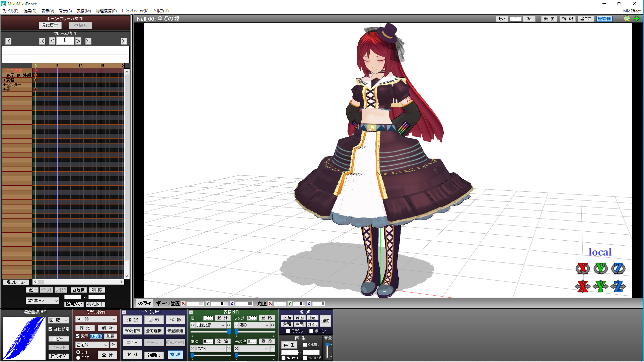The height and width of the screenshot is (362, 644).
Task: Click the timeline vertical scrollbar down arrow
Action: pos(127,276)
